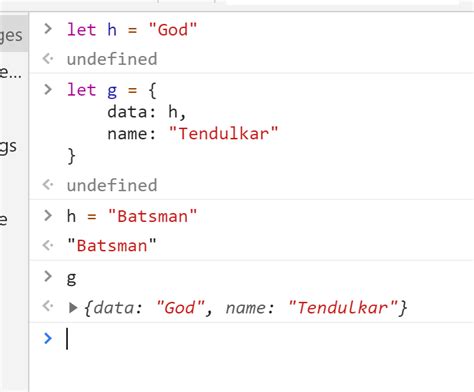Click the text name: "Tendulkar"
474x392 pixels.
point(193,134)
